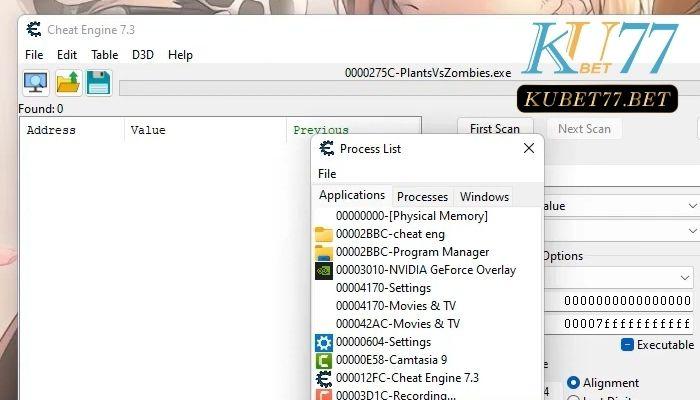This screenshot has height=400, width=700.
Task: Expand the dropdown below the Value combo box
Action: tap(692, 231)
